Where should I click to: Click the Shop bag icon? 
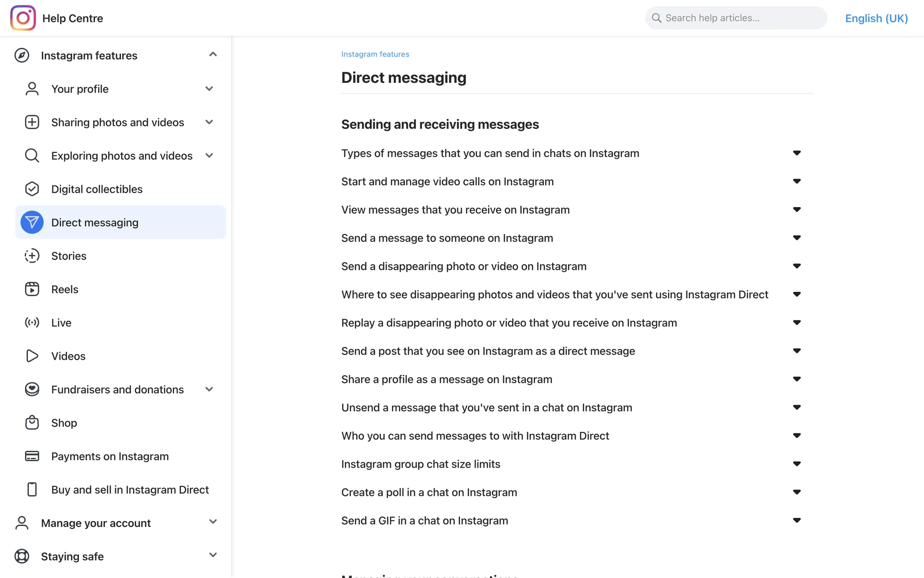pyautogui.click(x=32, y=422)
